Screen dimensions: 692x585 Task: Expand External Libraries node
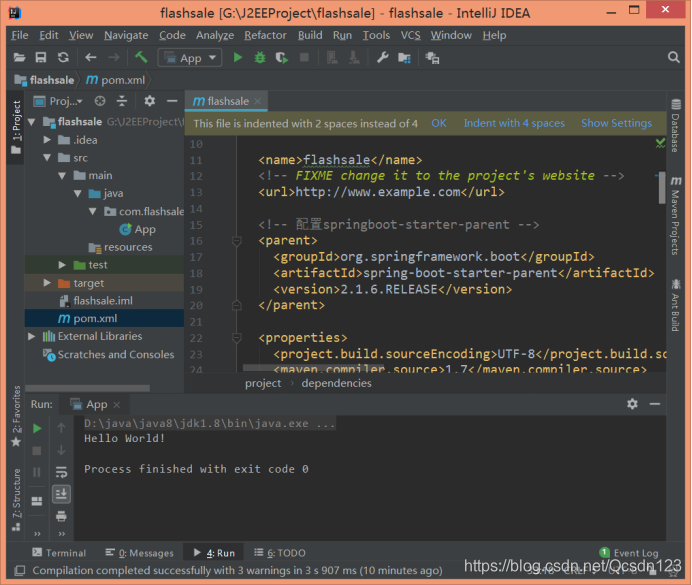point(32,336)
